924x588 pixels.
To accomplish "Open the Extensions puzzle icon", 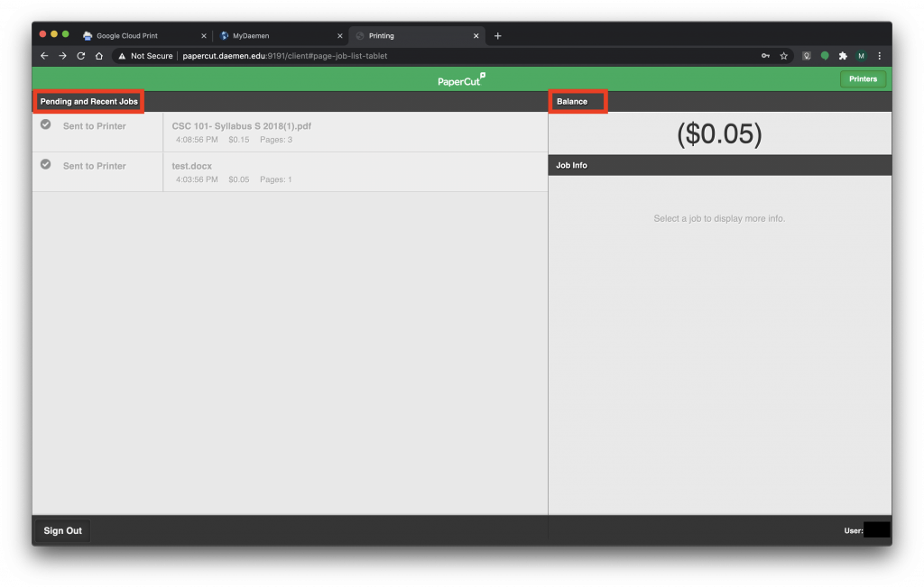I will 843,56.
